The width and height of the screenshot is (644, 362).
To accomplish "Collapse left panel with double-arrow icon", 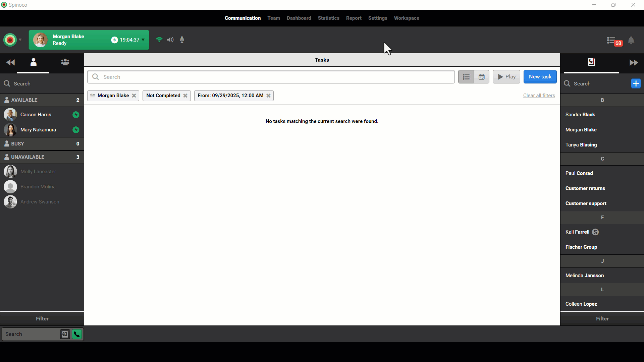I will [10, 62].
